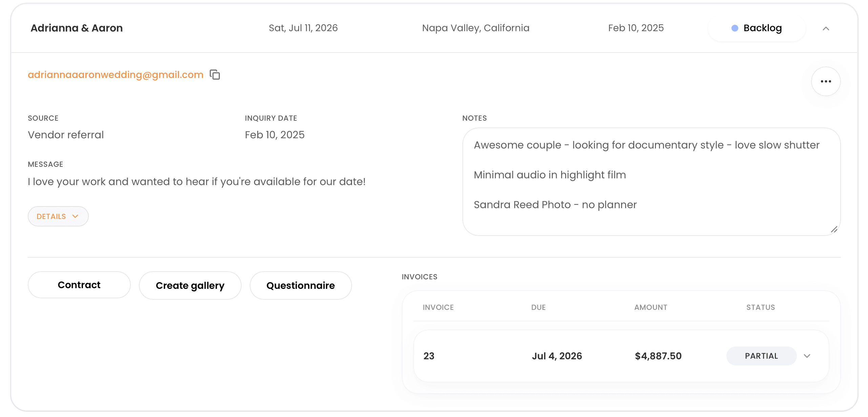This screenshot has width=868, height=417.
Task: Copy the email address with the copy icon
Action: click(x=215, y=75)
